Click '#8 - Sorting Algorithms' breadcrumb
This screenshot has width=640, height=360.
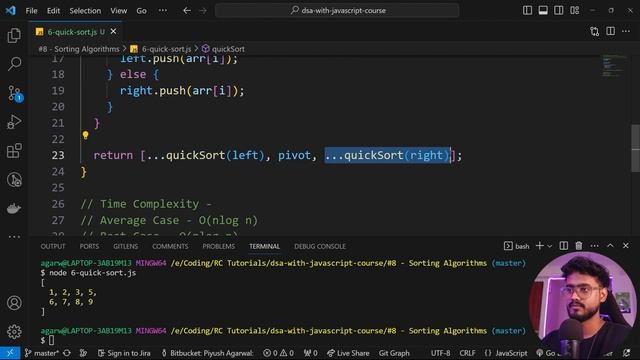coord(79,49)
